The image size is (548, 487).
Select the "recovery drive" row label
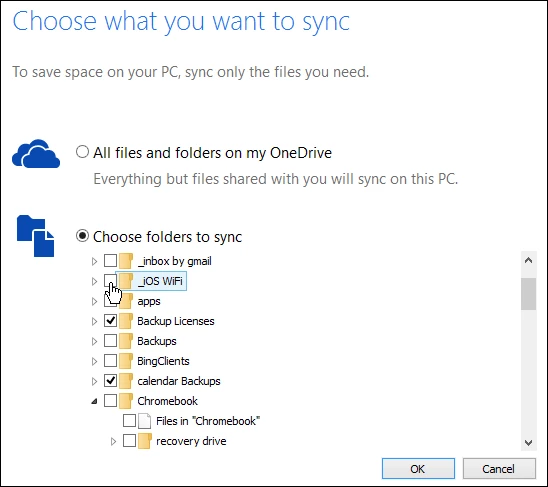pos(191,441)
